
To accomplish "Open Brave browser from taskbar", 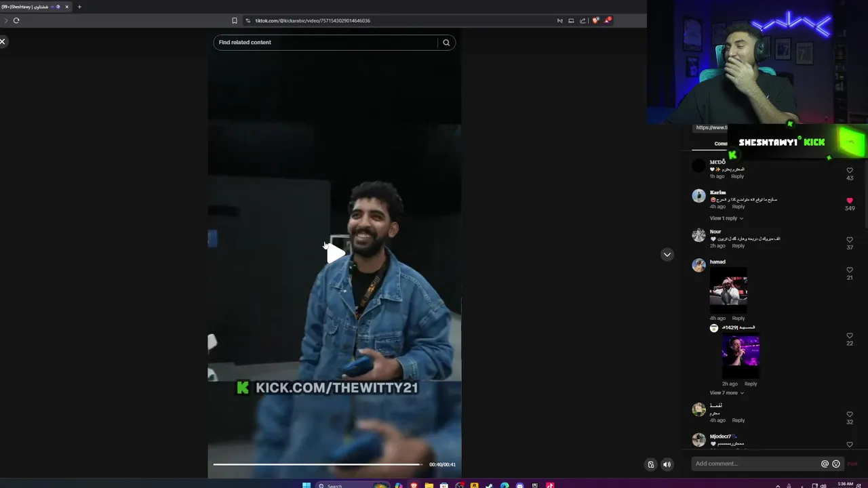I will [x=414, y=485].
